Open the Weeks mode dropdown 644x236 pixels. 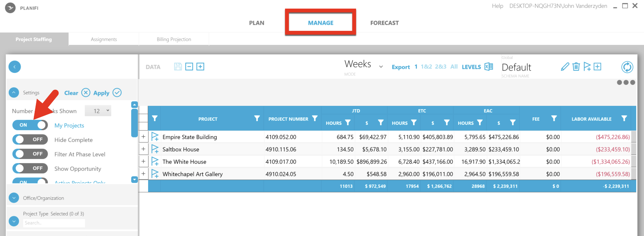[x=381, y=67]
